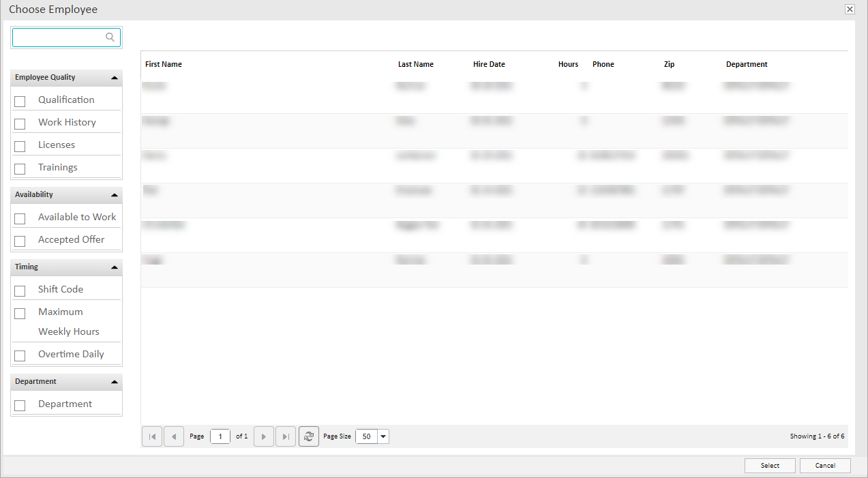Check the Licenses filter
Viewport: 868px width, 478px height.
point(20,147)
